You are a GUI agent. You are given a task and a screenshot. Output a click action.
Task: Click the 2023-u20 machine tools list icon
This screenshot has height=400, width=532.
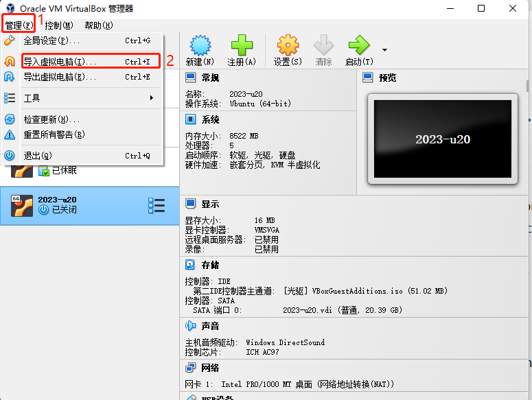point(157,205)
